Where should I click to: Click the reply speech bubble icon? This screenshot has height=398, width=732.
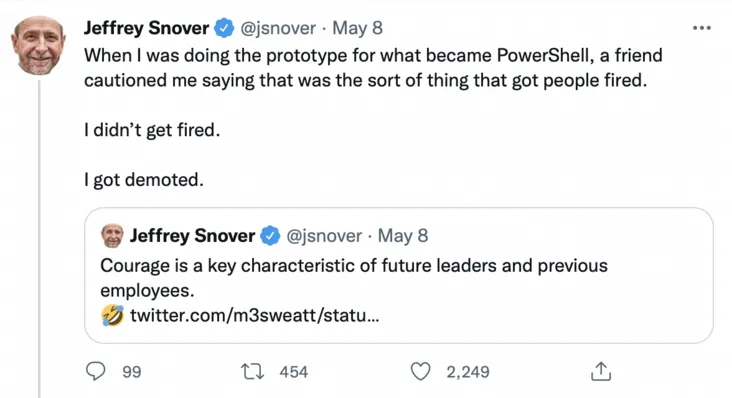96,371
